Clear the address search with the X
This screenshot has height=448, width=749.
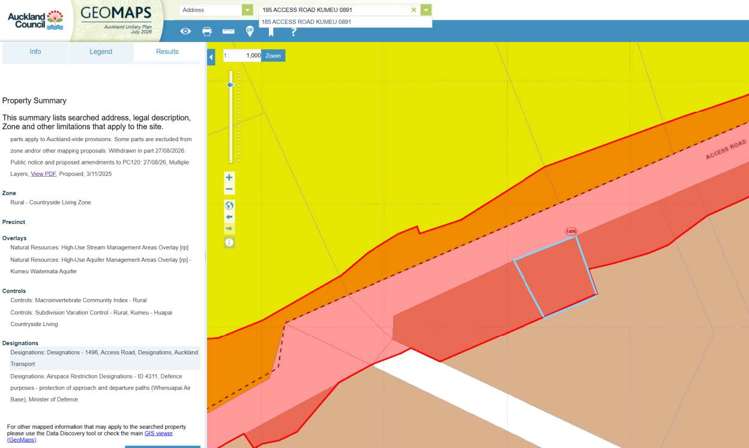[414, 10]
